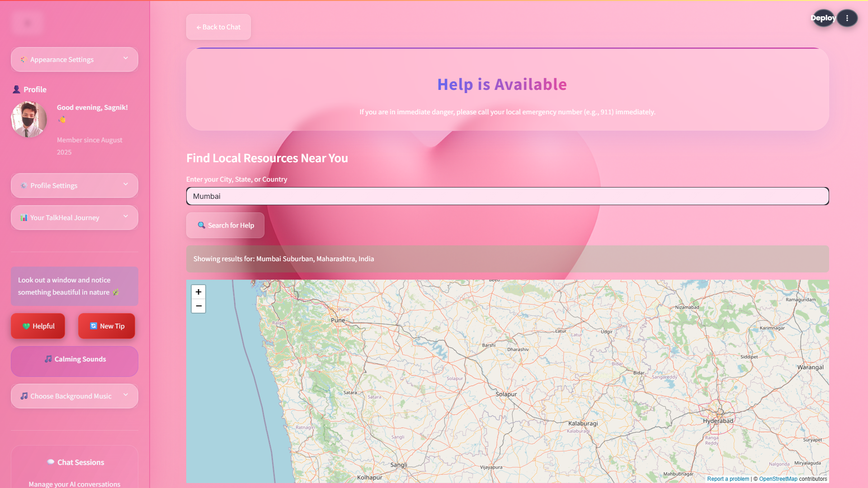The height and width of the screenshot is (488, 868).
Task: Click the map zoom in plus button
Action: [x=198, y=292]
